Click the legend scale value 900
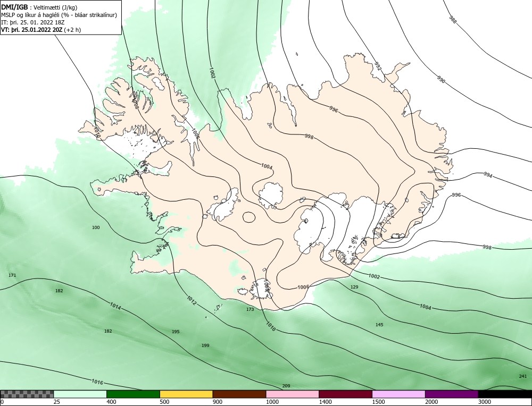 tap(218, 402)
